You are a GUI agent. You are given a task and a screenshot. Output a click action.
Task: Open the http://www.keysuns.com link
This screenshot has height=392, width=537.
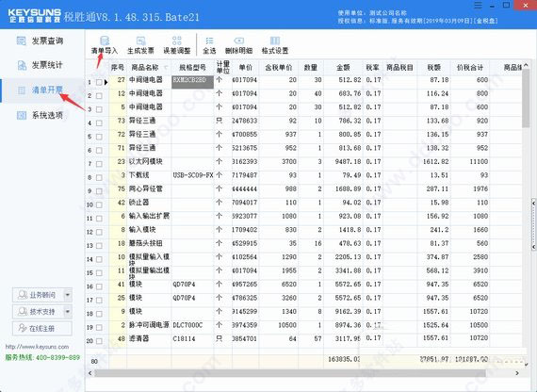pos(37,347)
